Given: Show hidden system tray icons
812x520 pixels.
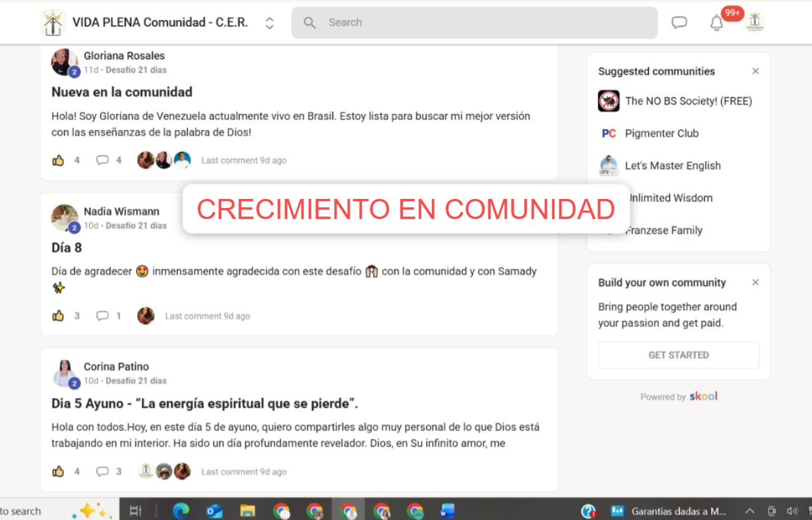Looking at the screenshot, I should 750,511.
